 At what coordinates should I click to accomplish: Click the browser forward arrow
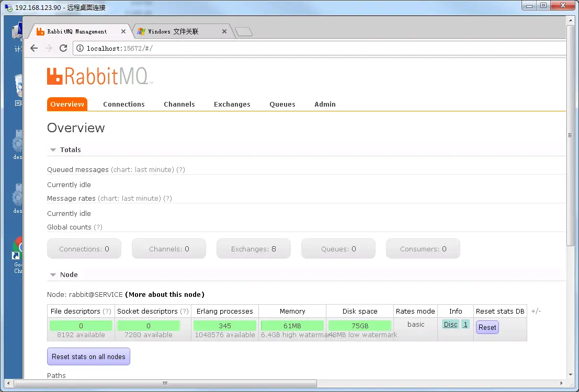pyautogui.click(x=48, y=49)
